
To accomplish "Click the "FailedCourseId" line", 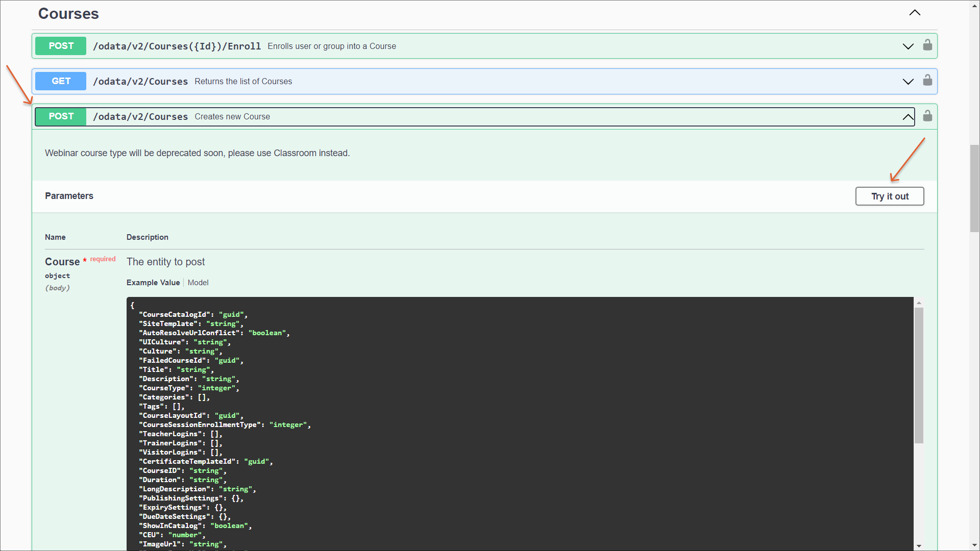I will [x=191, y=361].
